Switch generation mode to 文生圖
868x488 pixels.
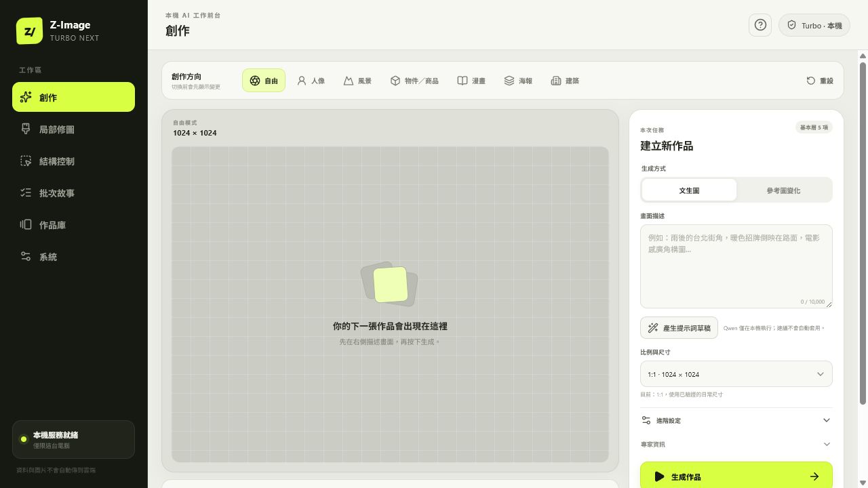pos(689,190)
